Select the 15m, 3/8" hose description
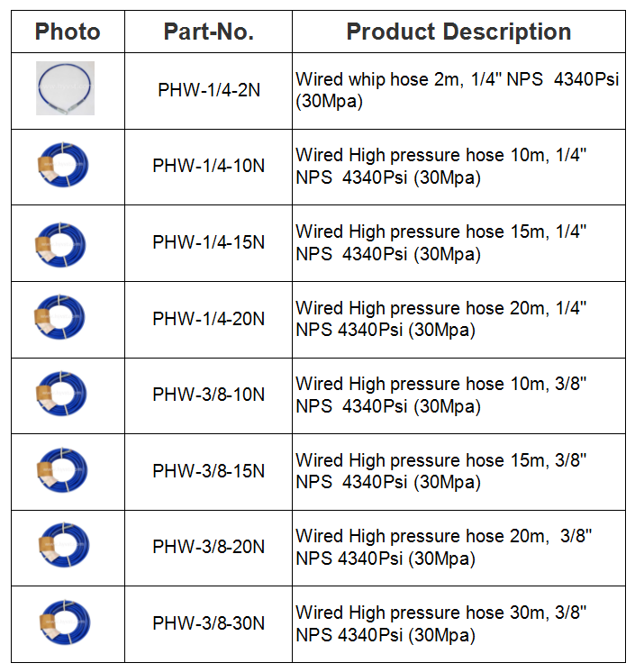This screenshot has height=672, width=635. pos(441,471)
